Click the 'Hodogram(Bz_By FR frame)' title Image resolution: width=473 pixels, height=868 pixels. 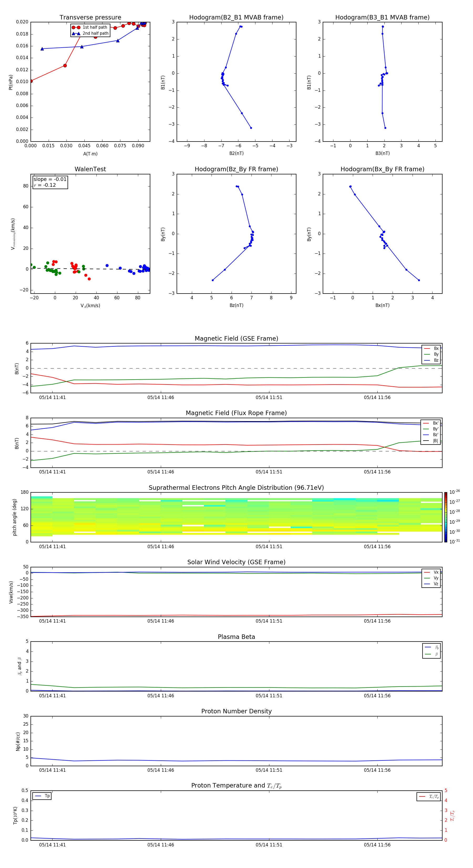pos(236,169)
